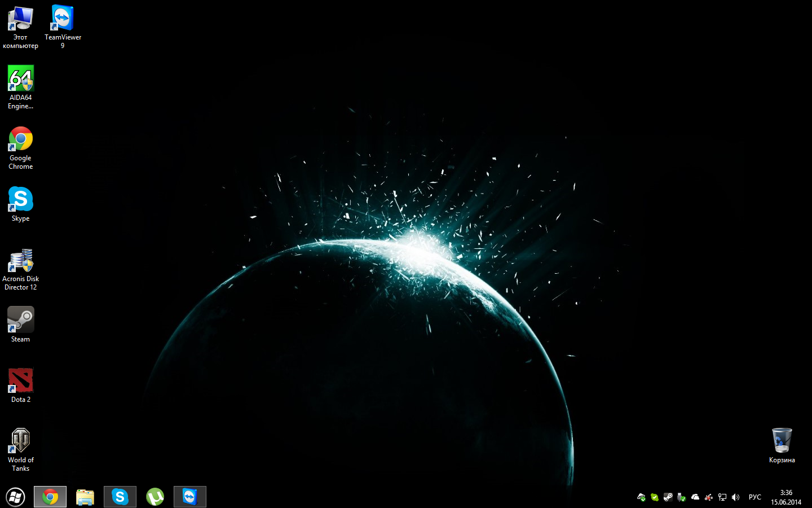Screen dimensions: 812x508
Task: Open the network connection tray icon
Action: (x=722, y=497)
